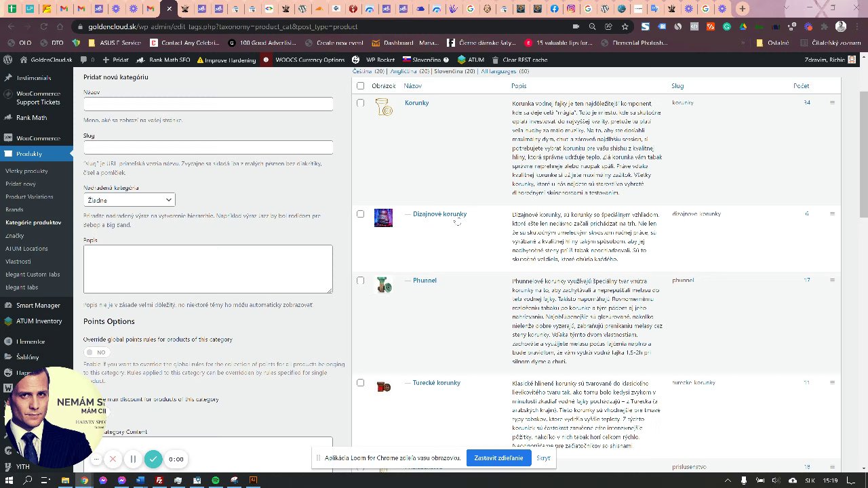This screenshot has width=868, height=488.
Task: Click Clear REST cache in admin bar
Action: point(519,60)
